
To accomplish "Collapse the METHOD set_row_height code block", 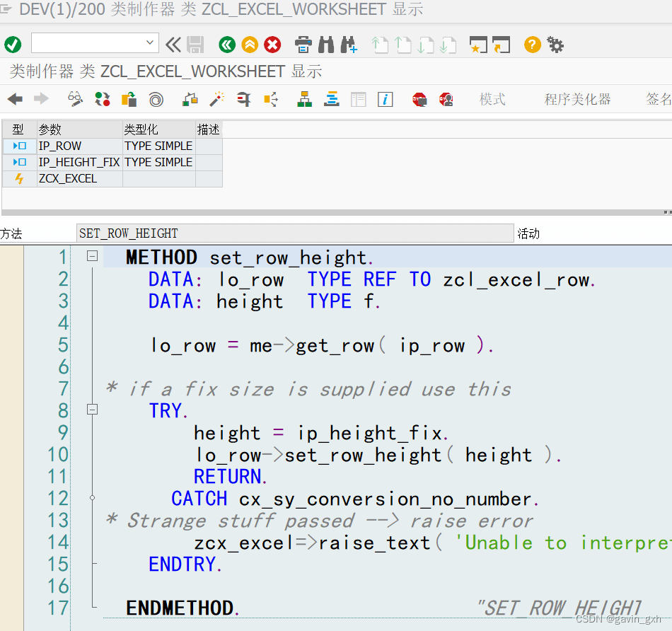I will pos(92,257).
